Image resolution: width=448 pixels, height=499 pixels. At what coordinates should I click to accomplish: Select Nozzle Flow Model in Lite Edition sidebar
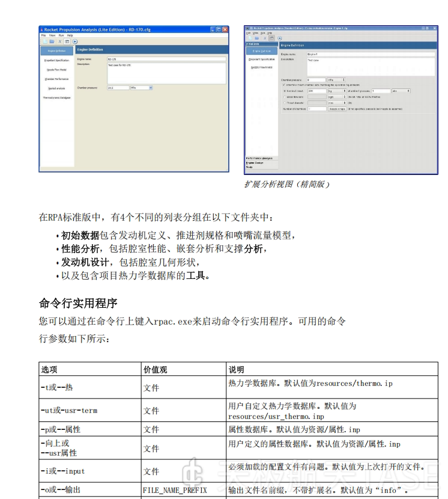pyautogui.click(x=56, y=70)
